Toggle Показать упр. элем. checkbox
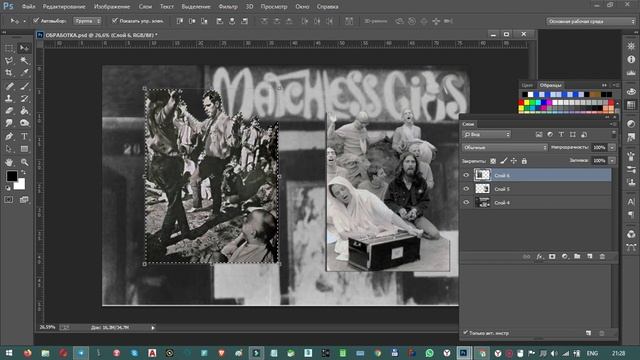 point(115,20)
